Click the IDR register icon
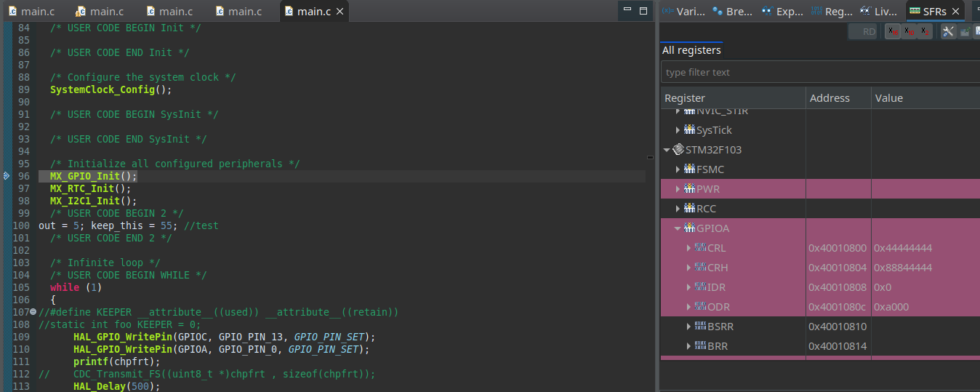 [700, 287]
